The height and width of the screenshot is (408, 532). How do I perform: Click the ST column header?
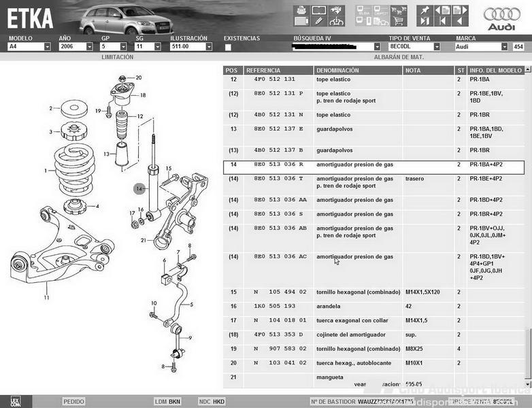(x=461, y=70)
